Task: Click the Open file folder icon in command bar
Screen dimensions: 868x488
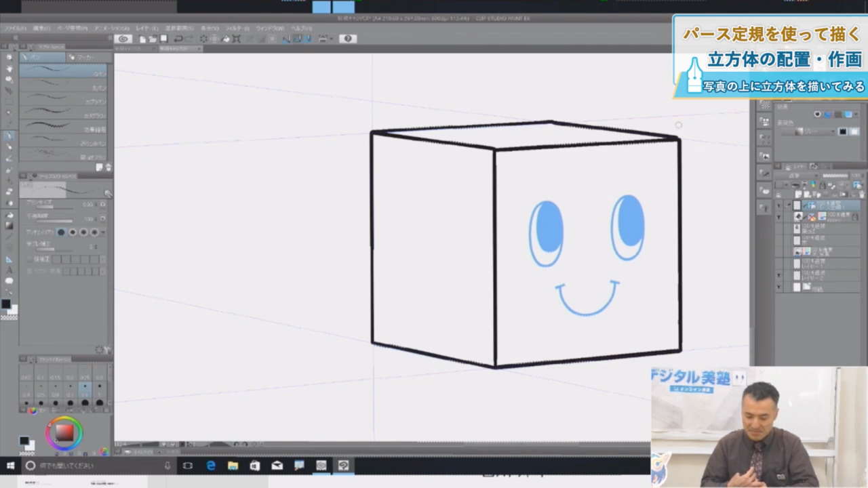Action: coord(154,39)
